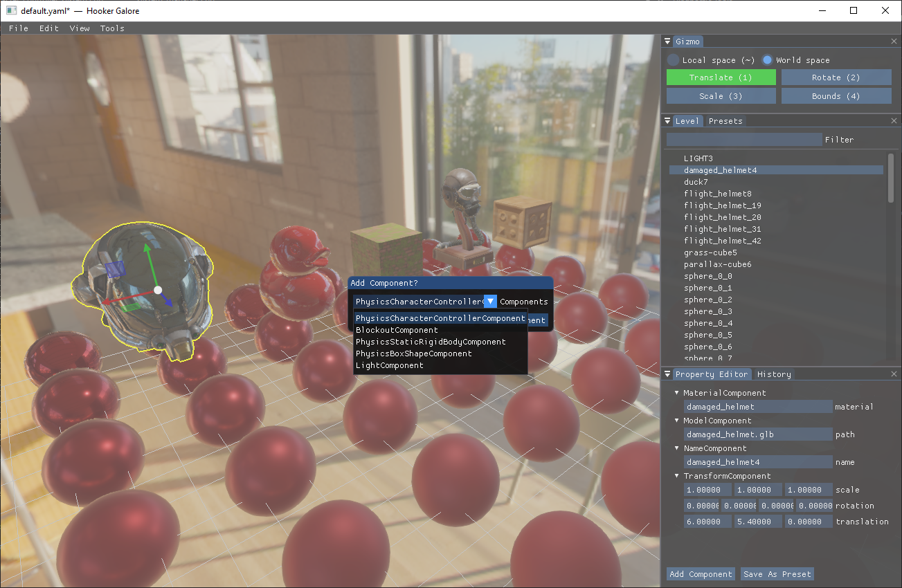Open the Tools menu

tap(112, 28)
